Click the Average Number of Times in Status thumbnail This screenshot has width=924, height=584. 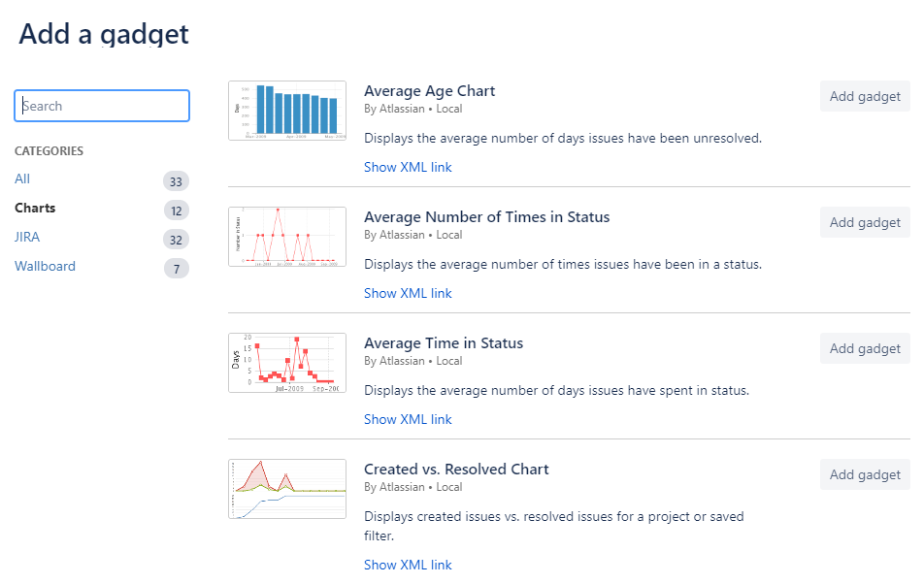pos(287,236)
